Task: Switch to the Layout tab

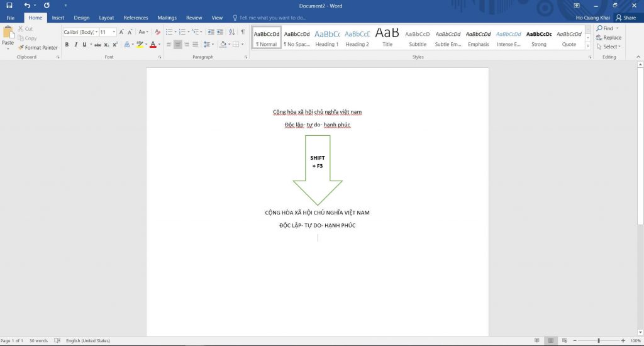Action: point(106,18)
